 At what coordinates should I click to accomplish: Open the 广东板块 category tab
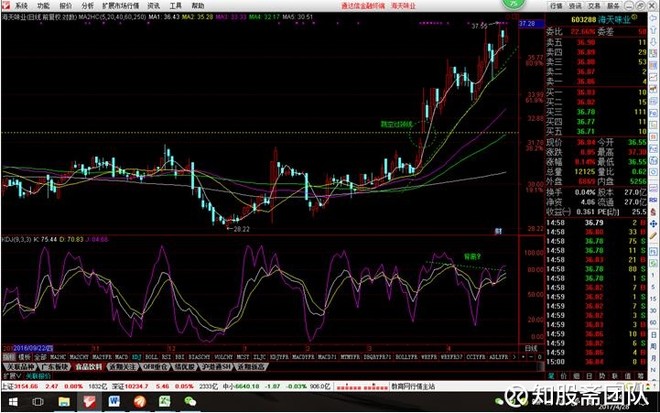[55, 367]
